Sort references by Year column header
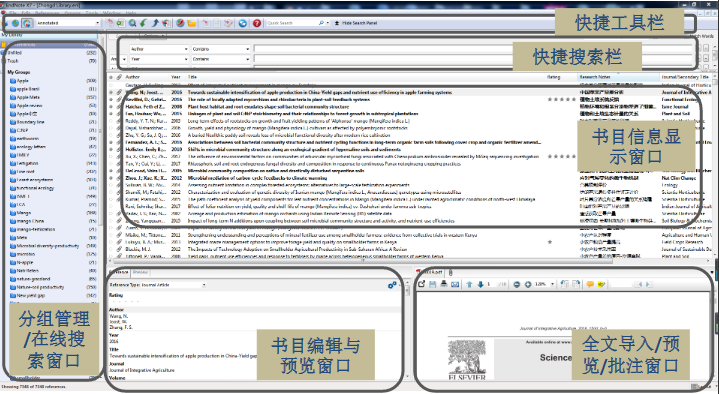This screenshot has height=394, width=719. pyautogui.click(x=176, y=77)
